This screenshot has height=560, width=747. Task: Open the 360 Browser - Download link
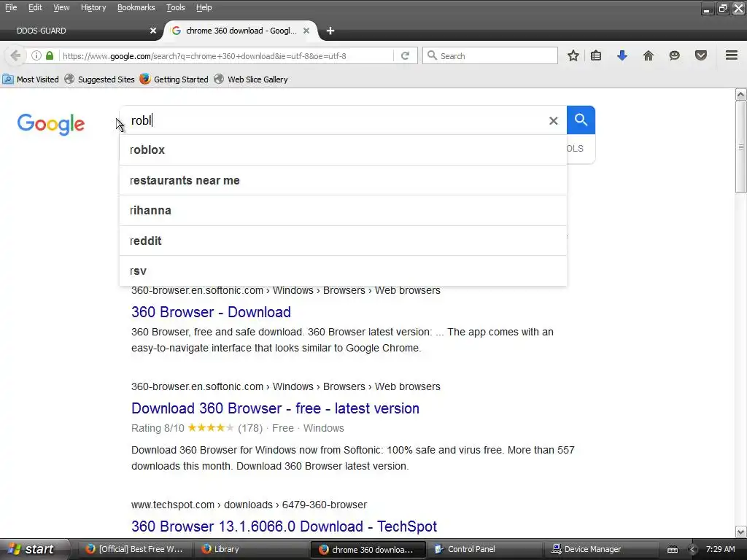pyautogui.click(x=211, y=312)
